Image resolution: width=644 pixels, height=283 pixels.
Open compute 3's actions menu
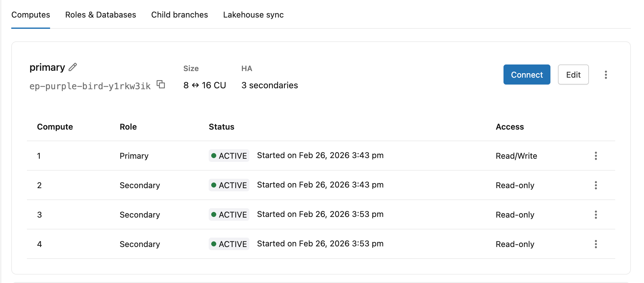[x=596, y=215]
